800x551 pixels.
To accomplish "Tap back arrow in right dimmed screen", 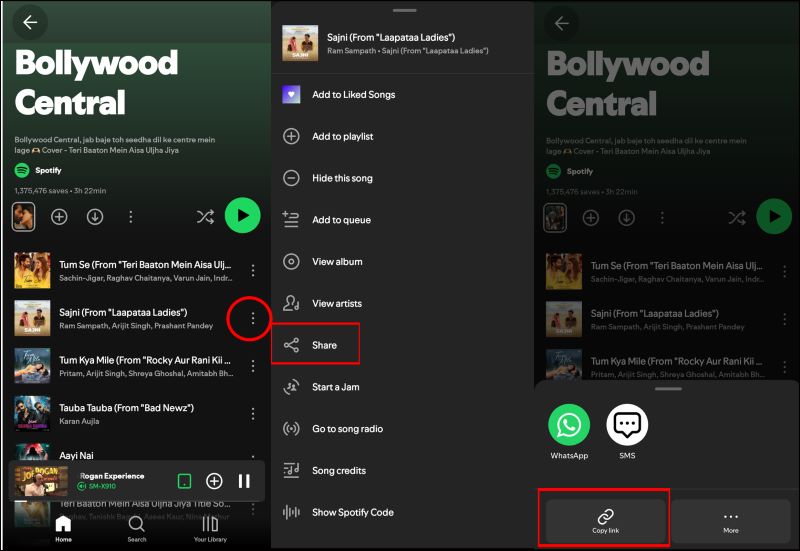I will pyautogui.click(x=562, y=23).
